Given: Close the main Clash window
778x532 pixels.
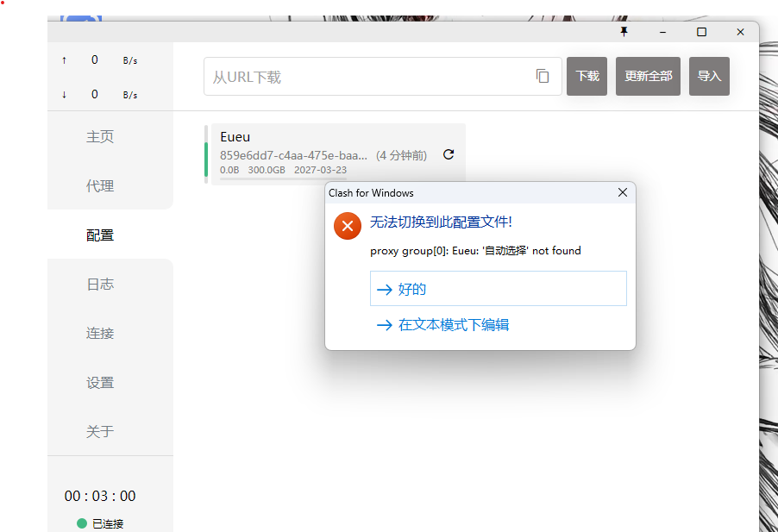Looking at the screenshot, I should click(740, 32).
